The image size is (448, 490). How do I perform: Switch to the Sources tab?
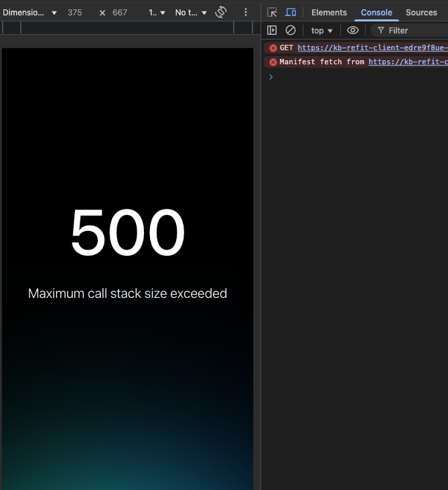(x=421, y=13)
